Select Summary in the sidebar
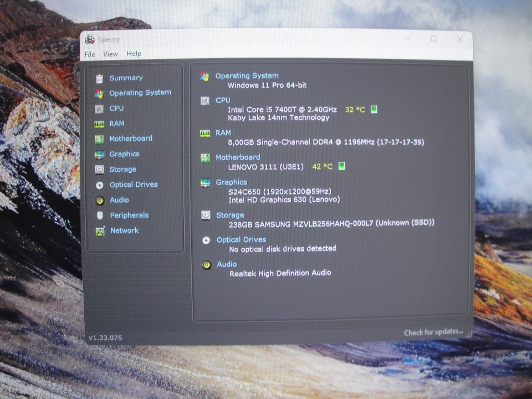Screen dimensions: 532x399 [x=126, y=78]
